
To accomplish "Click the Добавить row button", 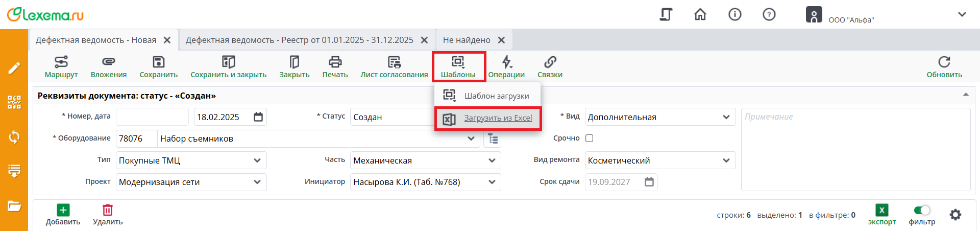I will tap(63, 214).
